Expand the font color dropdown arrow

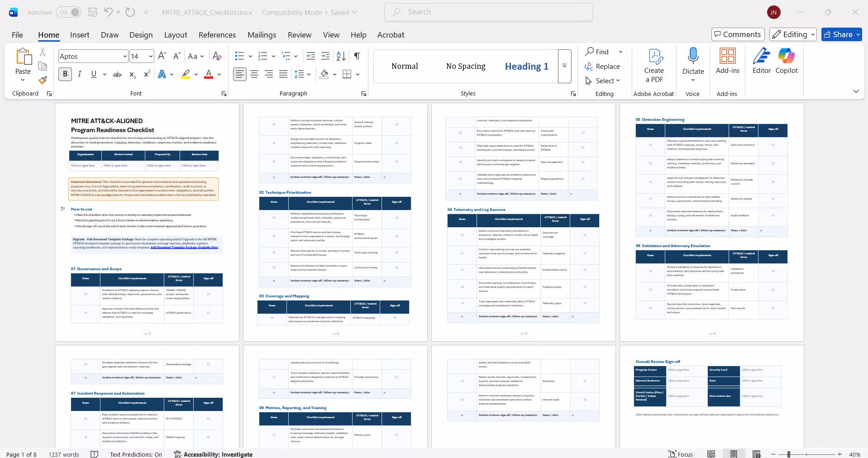tap(219, 74)
